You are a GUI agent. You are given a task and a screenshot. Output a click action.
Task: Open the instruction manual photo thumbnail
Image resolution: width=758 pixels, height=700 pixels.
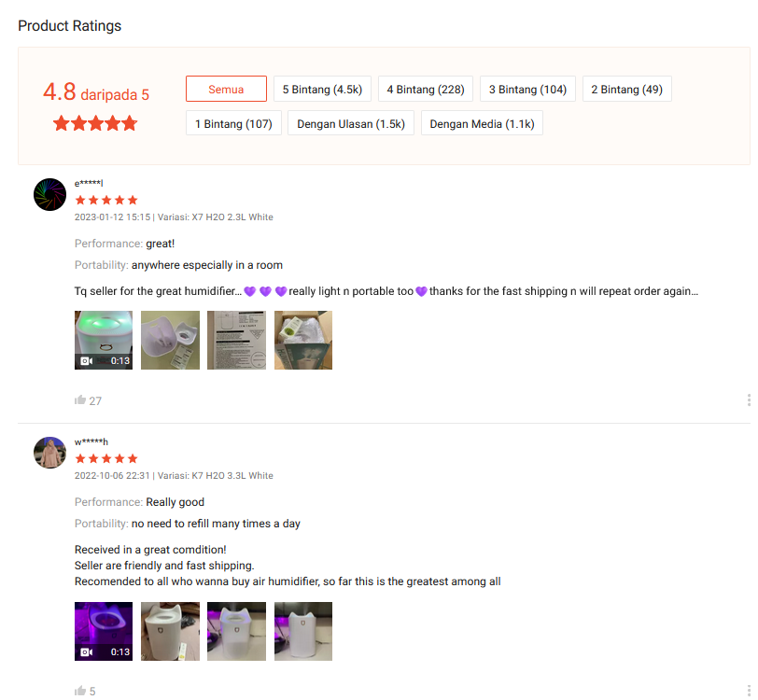pos(236,340)
